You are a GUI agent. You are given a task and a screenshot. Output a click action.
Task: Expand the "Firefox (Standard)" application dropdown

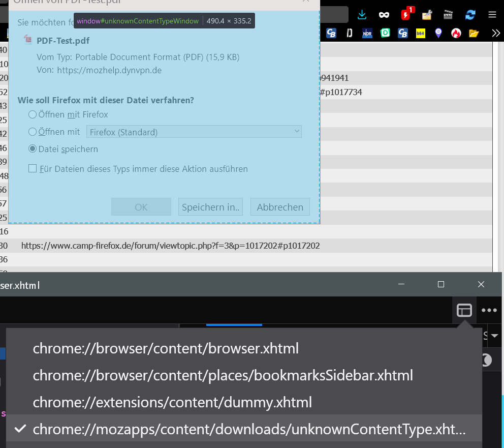pyautogui.click(x=194, y=132)
